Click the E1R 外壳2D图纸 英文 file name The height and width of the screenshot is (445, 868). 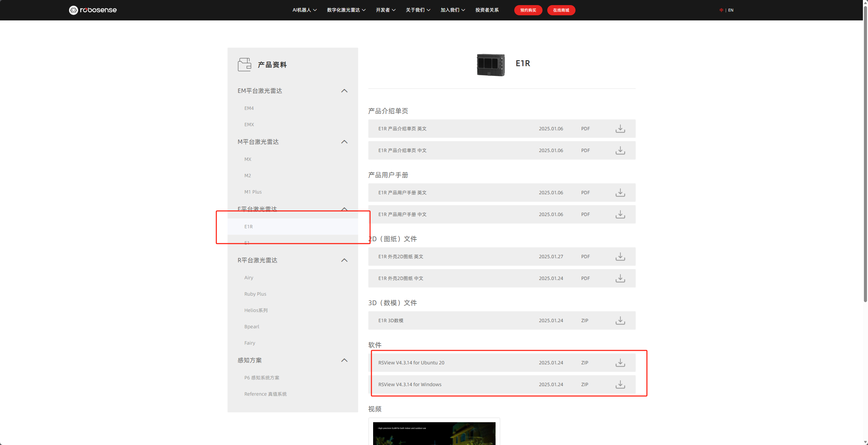(401, 257)
